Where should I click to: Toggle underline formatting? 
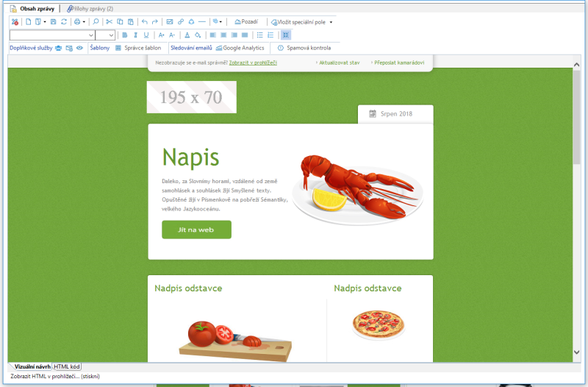point(146,35)
